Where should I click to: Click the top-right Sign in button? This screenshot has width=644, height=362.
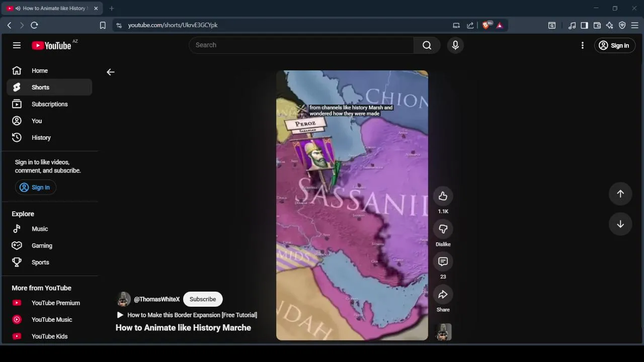pyautogui.click(x=615, y=45)
